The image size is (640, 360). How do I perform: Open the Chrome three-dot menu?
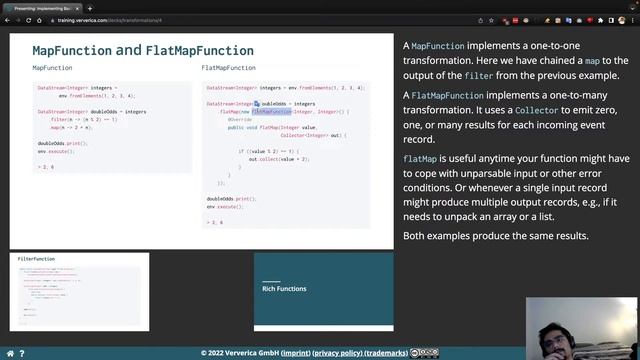click(633, 20)
